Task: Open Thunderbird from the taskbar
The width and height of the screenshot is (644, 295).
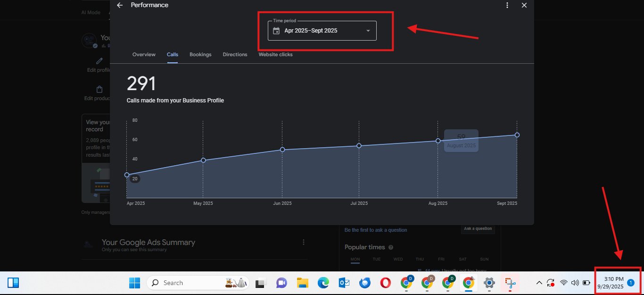Action: click(364, 283)
